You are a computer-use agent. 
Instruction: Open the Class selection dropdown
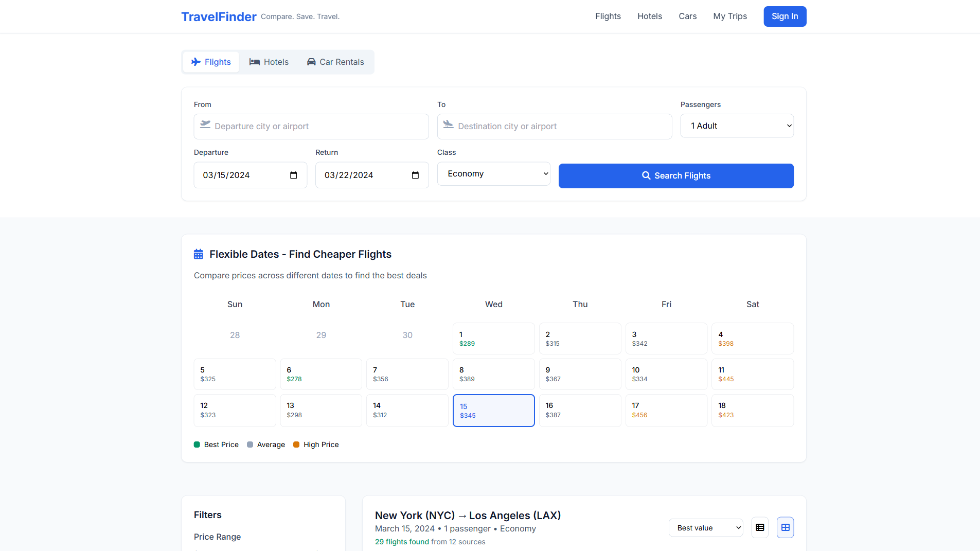click(x=493, y=173)
